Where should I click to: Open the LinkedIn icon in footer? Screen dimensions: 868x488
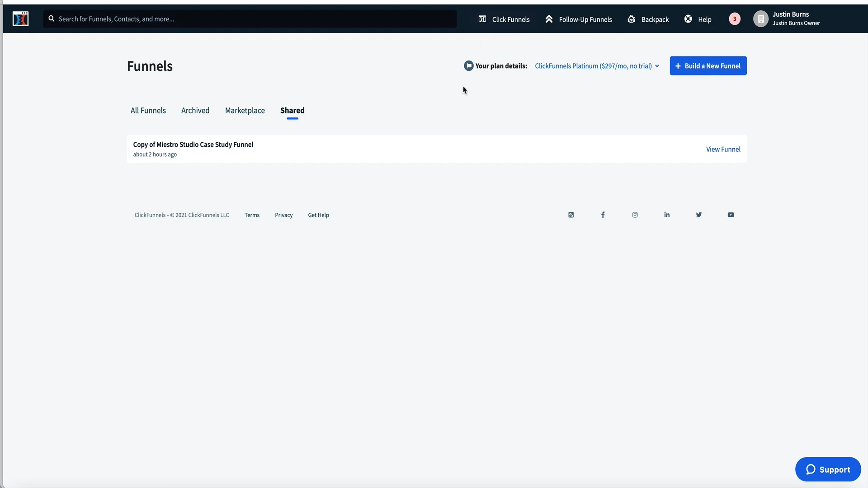pos(667,215)
